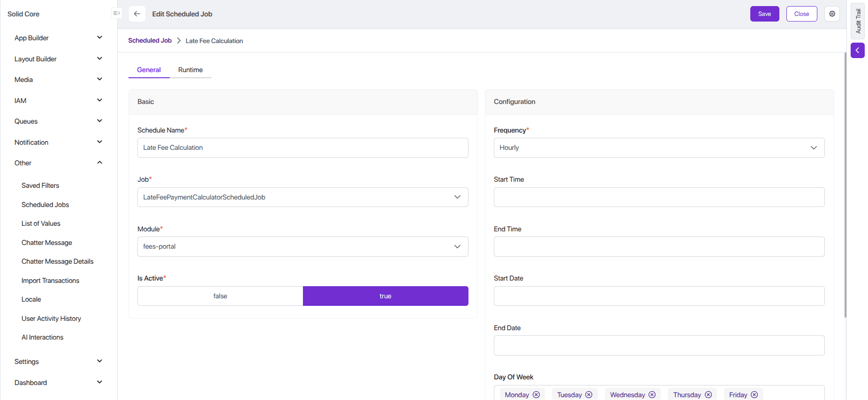Open AI Interactions page

click(42, 337)
